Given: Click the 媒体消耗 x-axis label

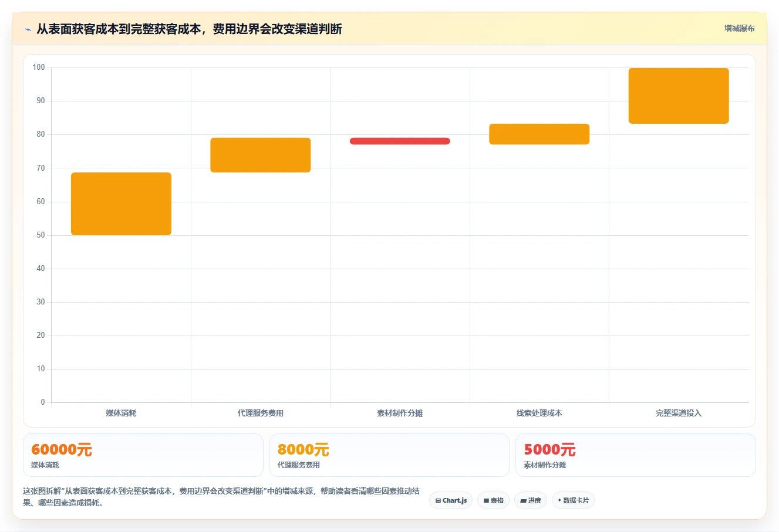Looking at the screenshot, I should (x=121, y=413).
